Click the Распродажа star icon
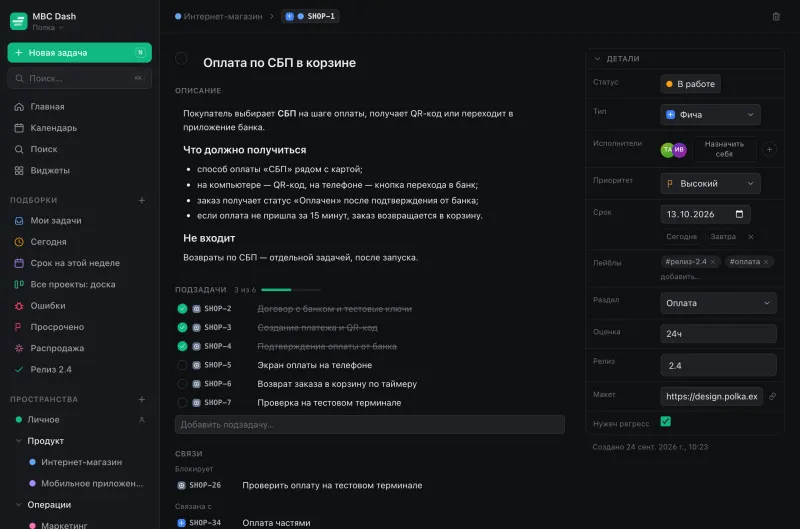The width and height of the screenshot is (800, 529). click(19, 348)
